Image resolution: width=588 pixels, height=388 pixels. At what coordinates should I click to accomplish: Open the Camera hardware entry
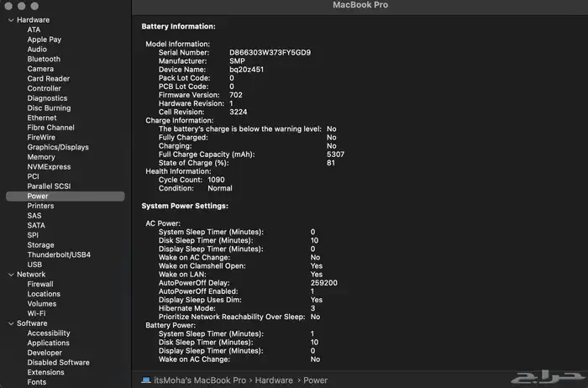(40, 69)
